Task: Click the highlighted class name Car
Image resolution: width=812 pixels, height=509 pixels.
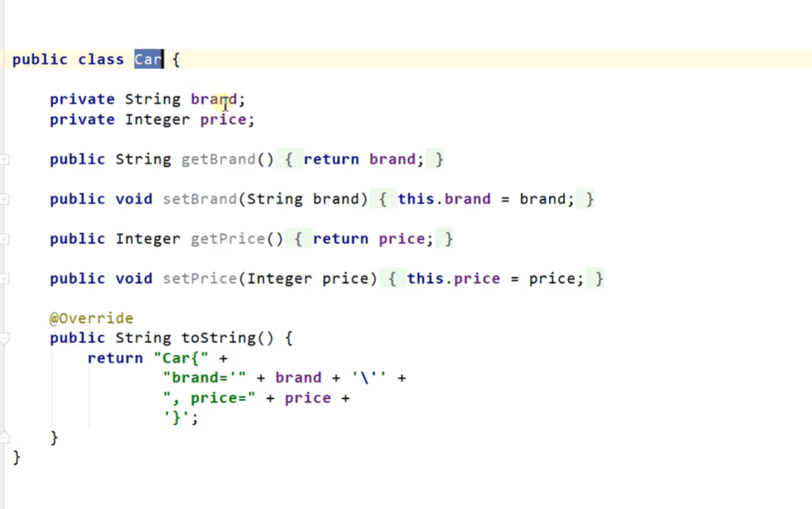Action: pyautogui.click(x=148, y=59)
